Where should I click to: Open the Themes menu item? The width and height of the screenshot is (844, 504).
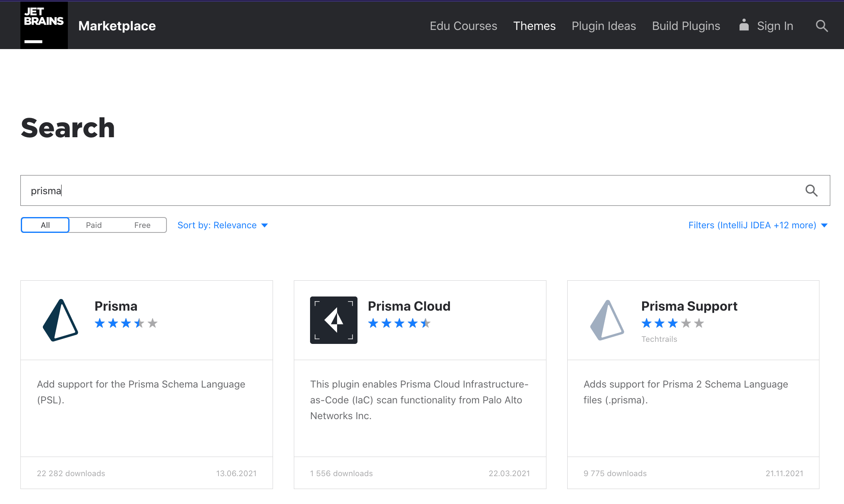[x=534, y=26]
